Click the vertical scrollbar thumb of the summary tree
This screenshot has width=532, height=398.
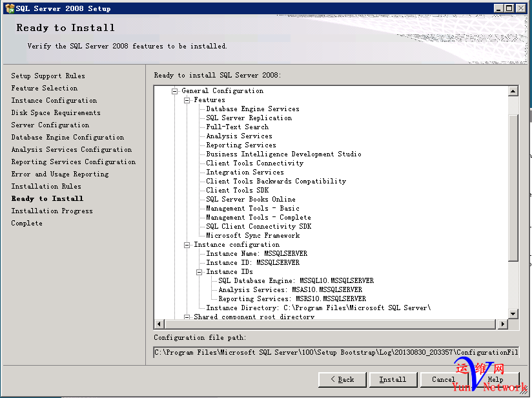click(x=513, y=188)
